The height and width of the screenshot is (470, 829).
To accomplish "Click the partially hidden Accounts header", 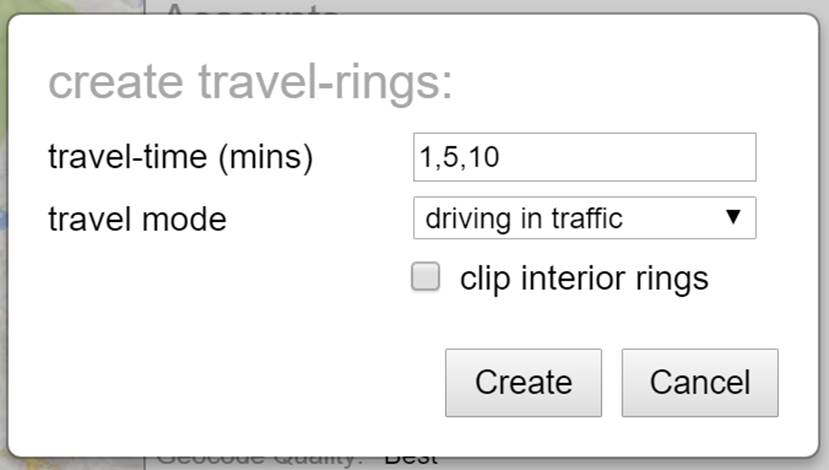I will click(251, 7).
